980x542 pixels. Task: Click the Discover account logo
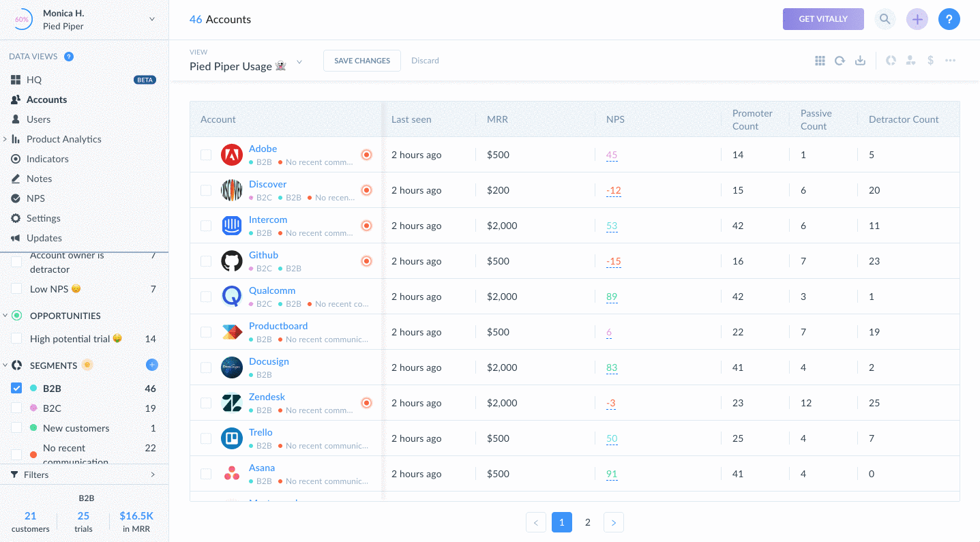click(232, 190)
